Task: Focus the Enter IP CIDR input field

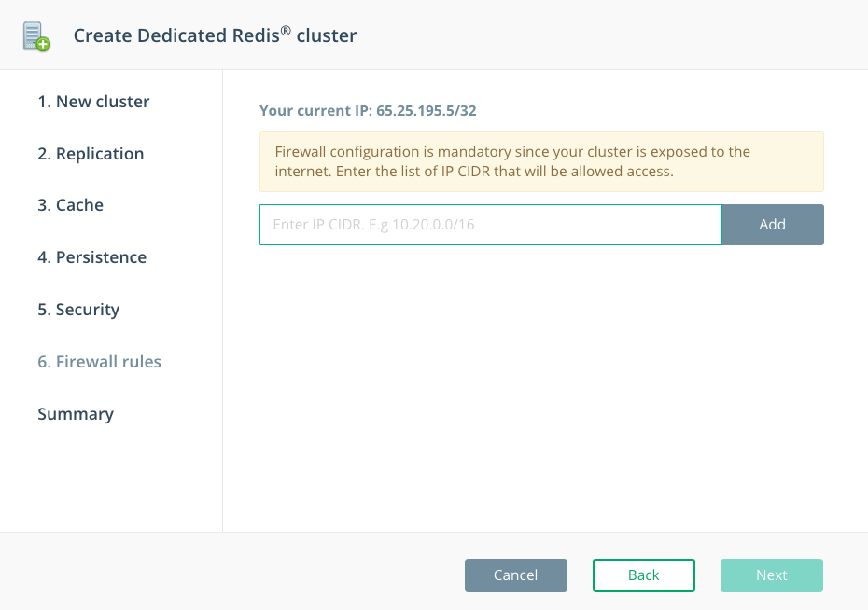Action: click(x=490, y=225)
